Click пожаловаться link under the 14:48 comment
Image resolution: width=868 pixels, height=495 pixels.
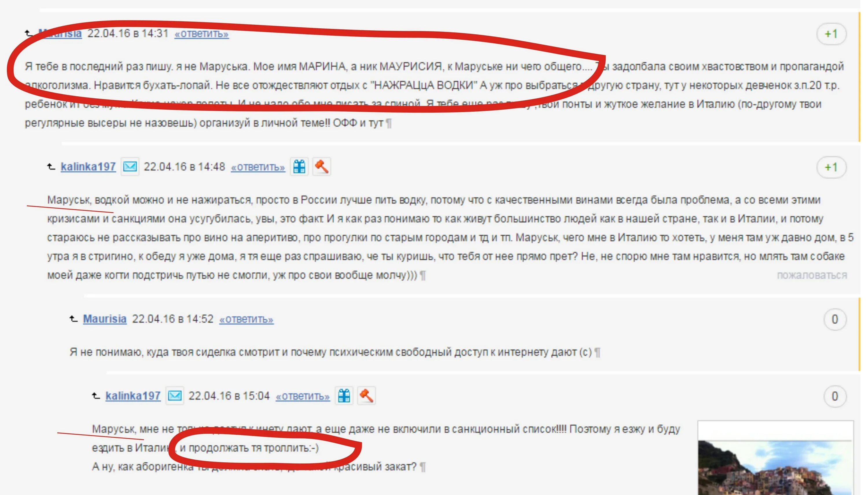[812, 275]
